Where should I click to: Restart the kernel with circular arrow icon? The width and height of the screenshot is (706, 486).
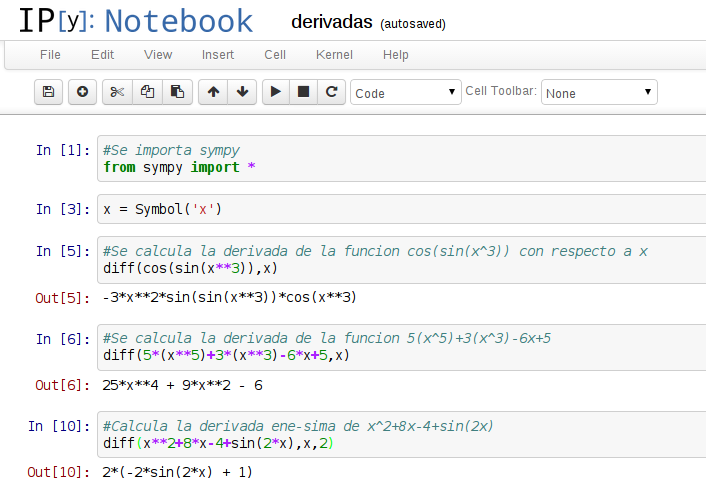(x=332, y=92)
